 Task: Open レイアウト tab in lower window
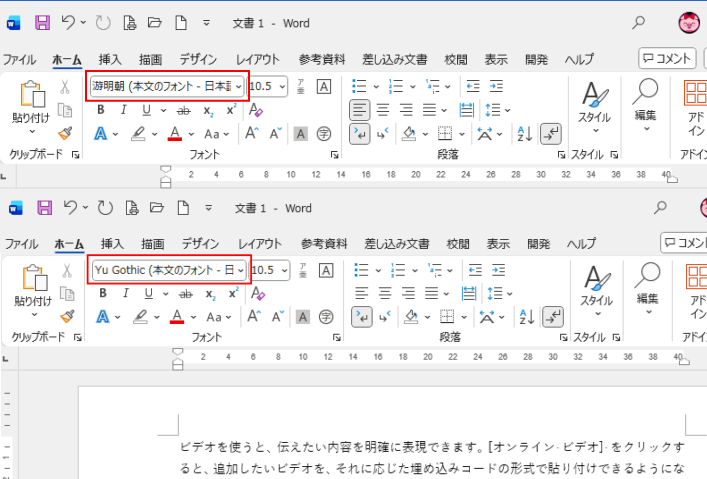pos(260,244)
